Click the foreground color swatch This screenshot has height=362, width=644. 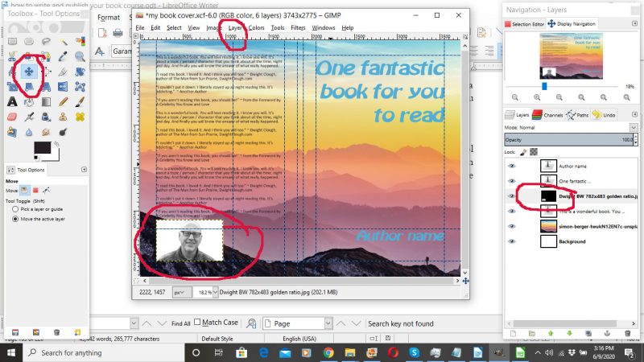[41, 147]
